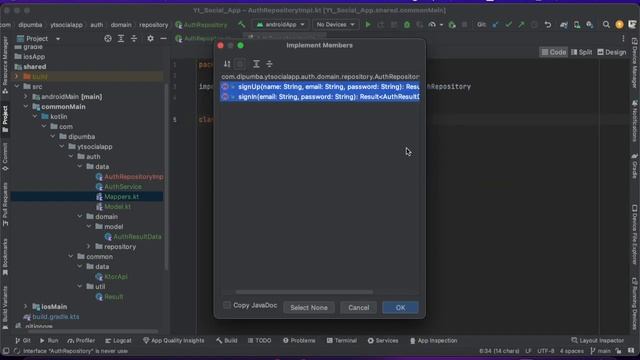640x360 pixels.
Task: Click expand all icon in Implement Members dialog
Action: [x=256, y=64]
